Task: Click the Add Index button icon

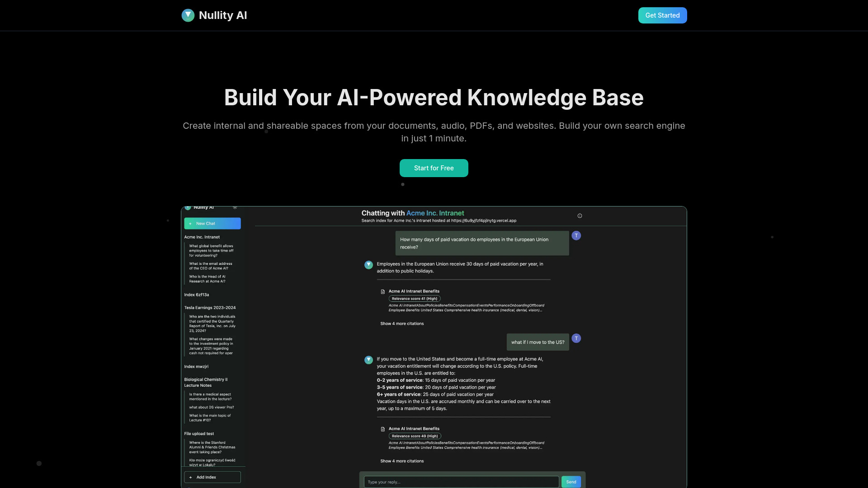Action: 191,477
